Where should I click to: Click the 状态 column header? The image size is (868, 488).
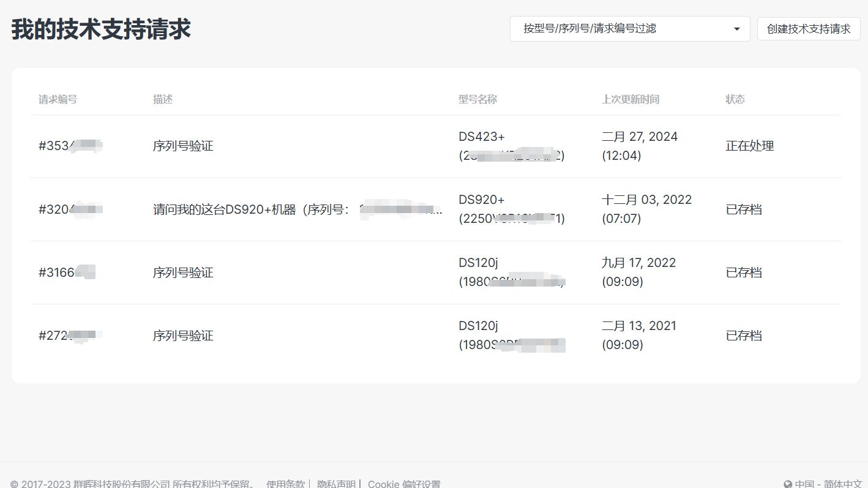(735, 99)
